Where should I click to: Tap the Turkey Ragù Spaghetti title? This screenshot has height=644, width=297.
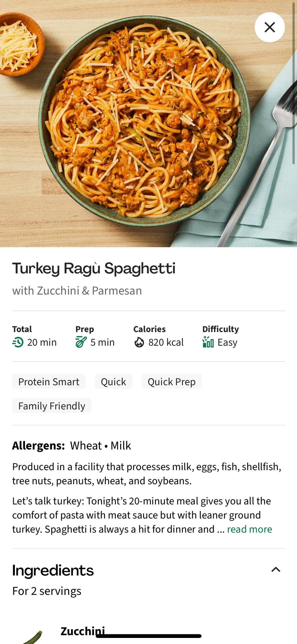(94, 268)
